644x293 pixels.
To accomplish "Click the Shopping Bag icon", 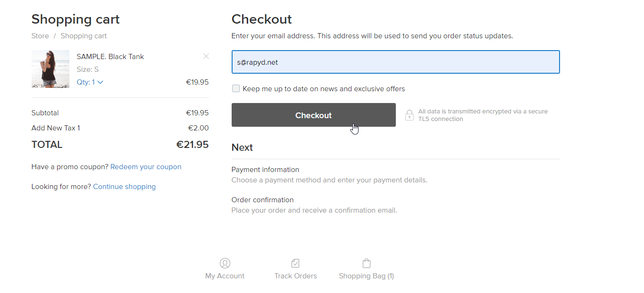I will click(367, 263).
